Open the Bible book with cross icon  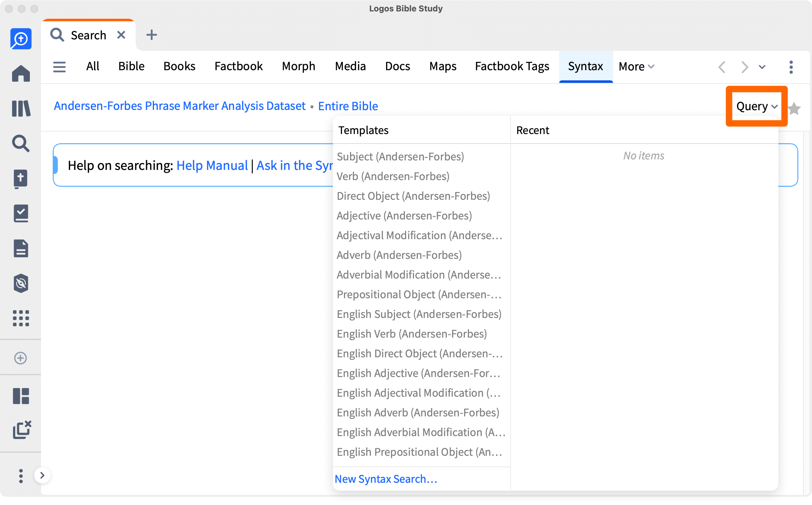pos(21,179)
